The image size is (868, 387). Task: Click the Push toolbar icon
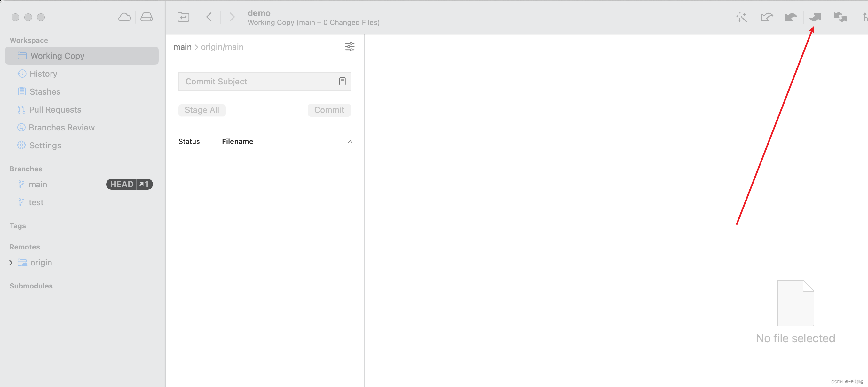815,17
